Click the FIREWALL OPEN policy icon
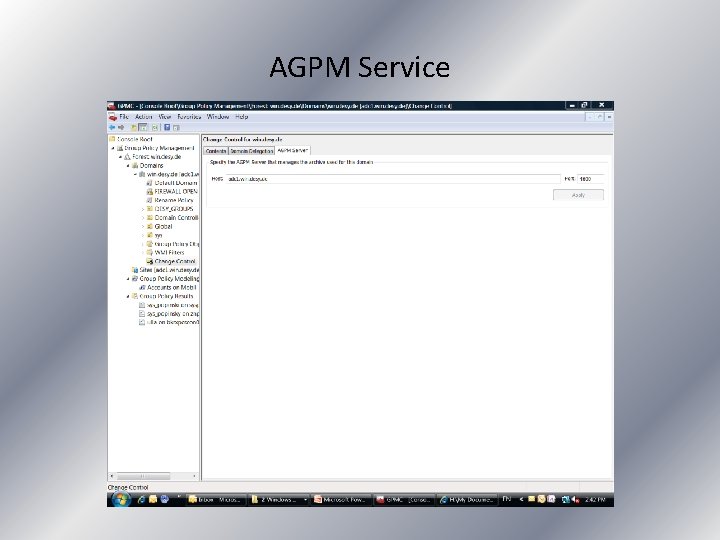This screenshot has width=720, height=540. (149, 191)
